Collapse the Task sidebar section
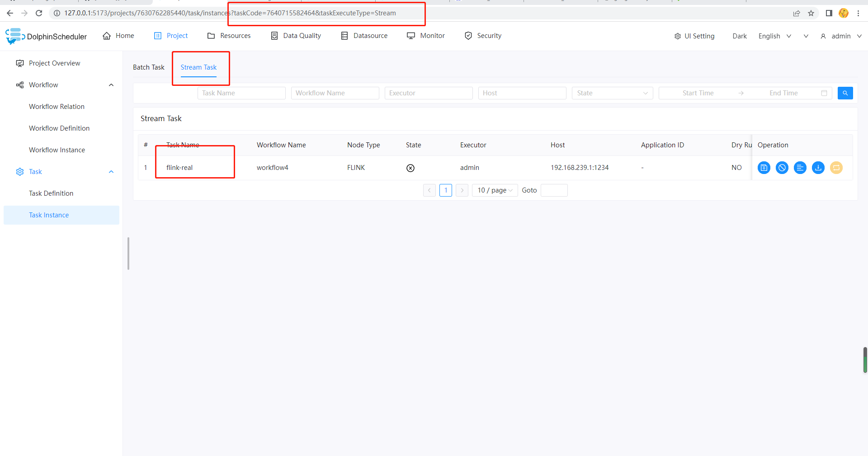Image resolution: width=868 pixels, height=456 pixels. coord(111,172)
